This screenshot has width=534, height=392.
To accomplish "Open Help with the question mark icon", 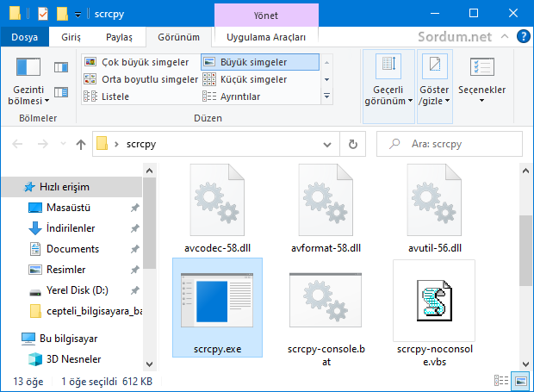I will [524, 36].
